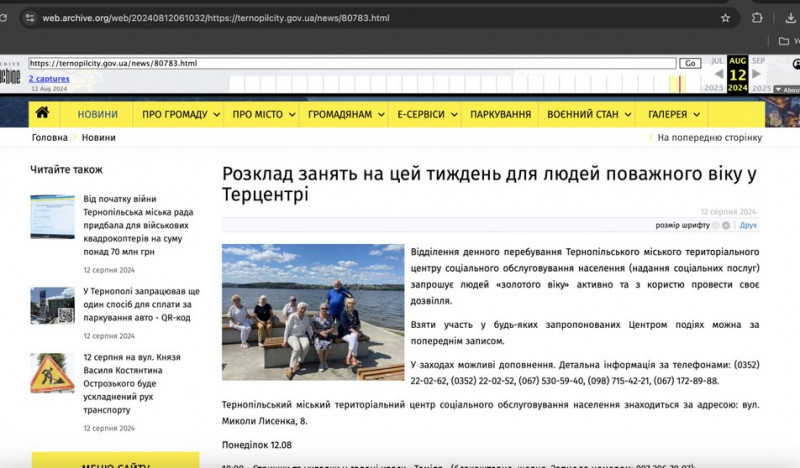Select 2023 year in Wayback calendar
The width and height of the screenshot is (800, 468).
tap(713, 88)
